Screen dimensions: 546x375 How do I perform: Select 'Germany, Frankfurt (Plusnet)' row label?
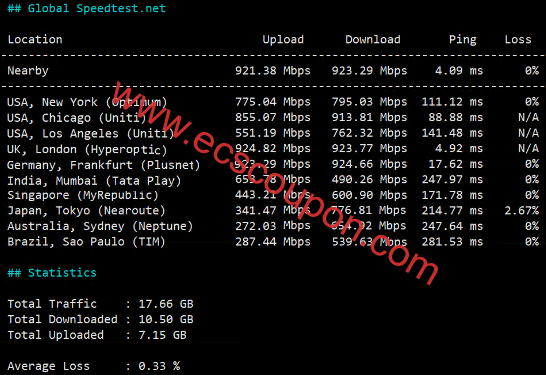pyautogui.click(x=104, y=165)
